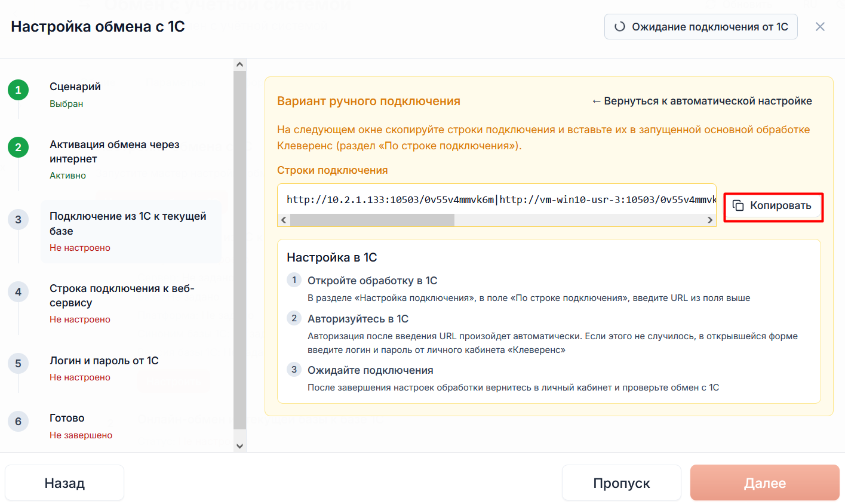This screenshot has height=504, width=845.
Task: Open Строка подключения к веб-сервису step
Action: pos(122,296)
